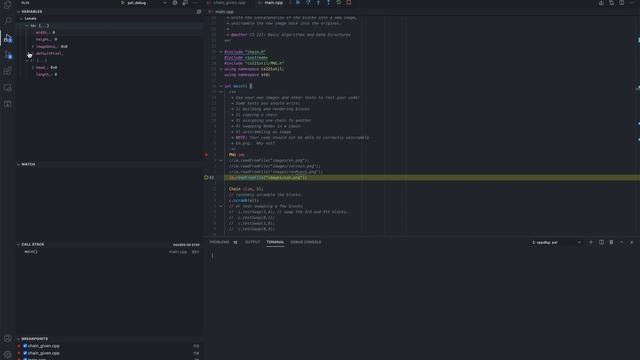
Task: Click the green Start Debugging play icon
Action: 122,3
